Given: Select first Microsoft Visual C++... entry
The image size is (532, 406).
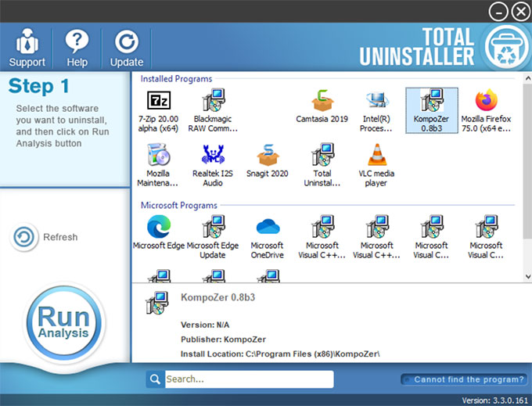Looking at the screenshot, I should (322, 237).
